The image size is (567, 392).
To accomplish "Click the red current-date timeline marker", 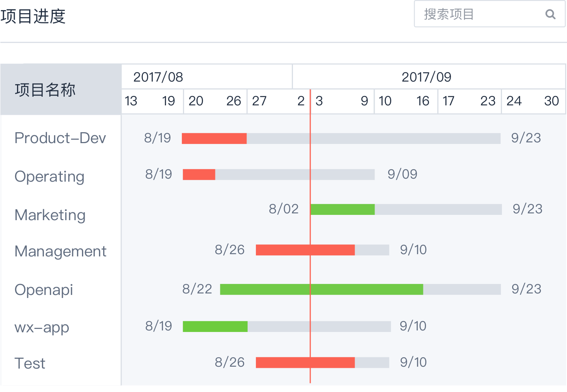I will (310, 264).
